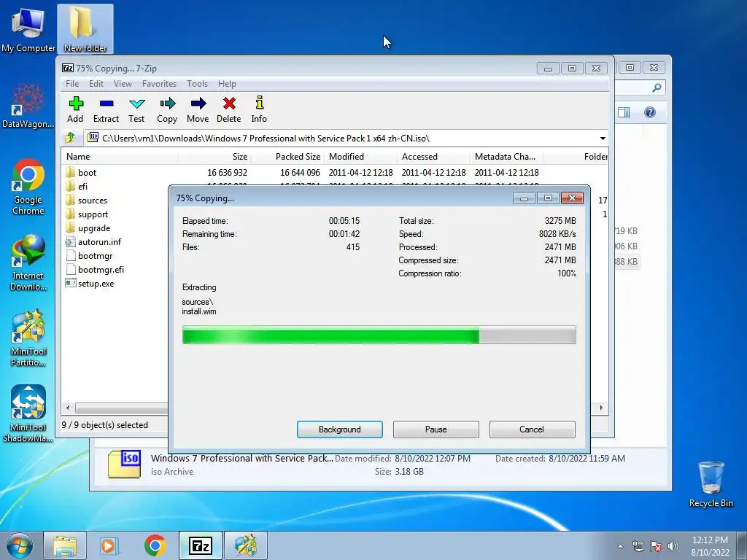The width and height of the screenshot is (747, 560).
Task: Select the MiniTool ShadowMaker desktop shortcut
Action: click(x=28, y=414)
